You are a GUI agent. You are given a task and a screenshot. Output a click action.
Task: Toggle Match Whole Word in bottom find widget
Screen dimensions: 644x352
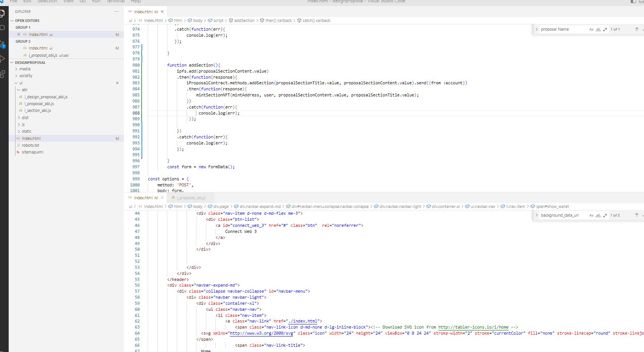coord(598,215)
